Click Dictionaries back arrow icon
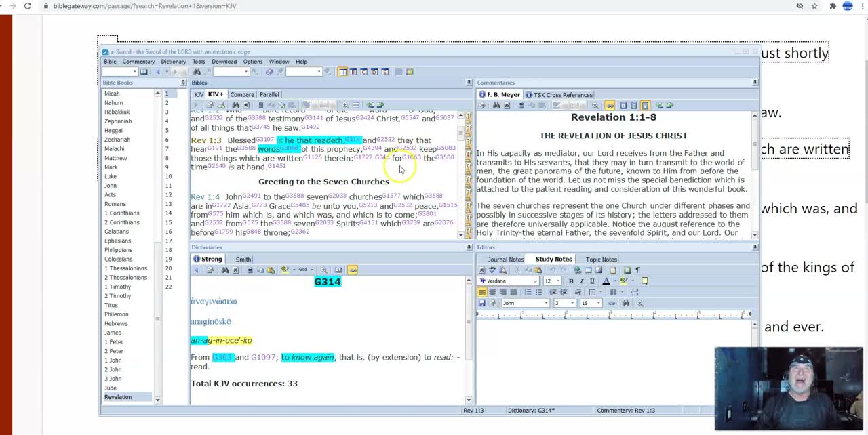The image size is (868, 435). (x=197, y=270)
